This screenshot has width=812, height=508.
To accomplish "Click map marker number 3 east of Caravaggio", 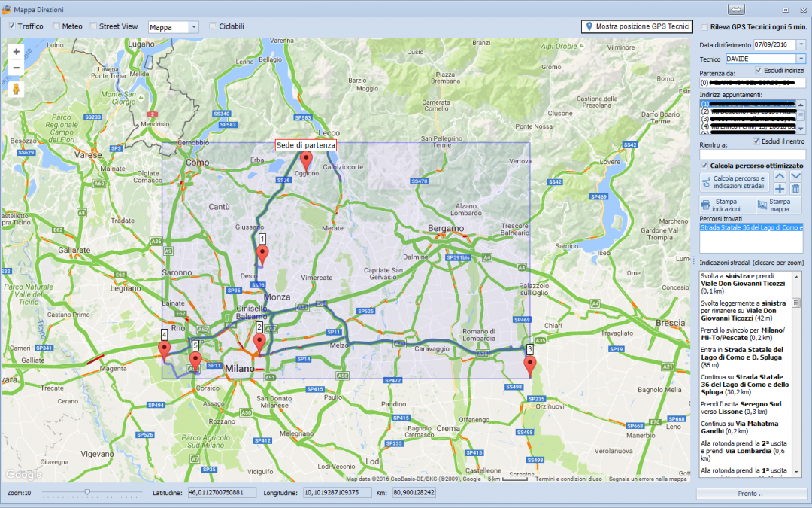I will [x=529, y=366].
